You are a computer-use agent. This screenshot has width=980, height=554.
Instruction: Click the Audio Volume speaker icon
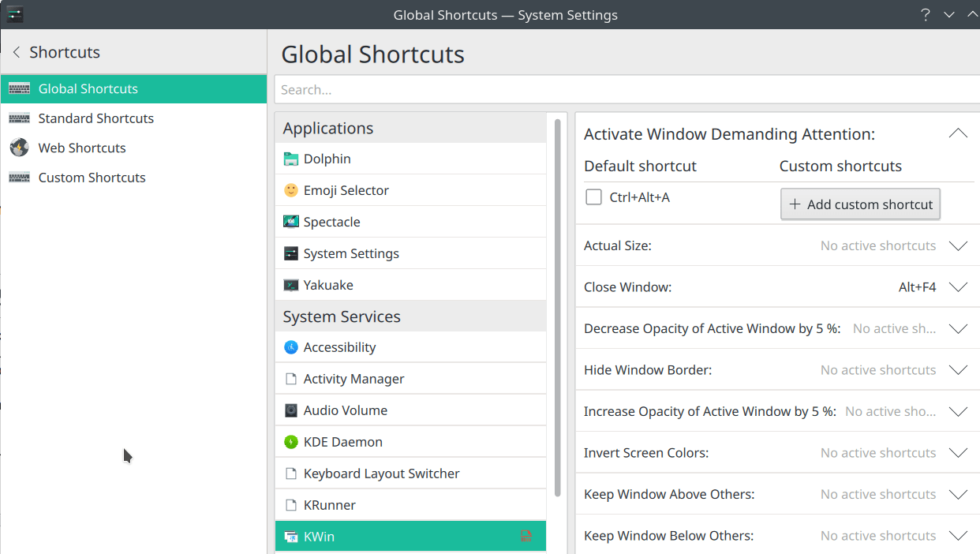pyautogui.click(x=291, y=410)
